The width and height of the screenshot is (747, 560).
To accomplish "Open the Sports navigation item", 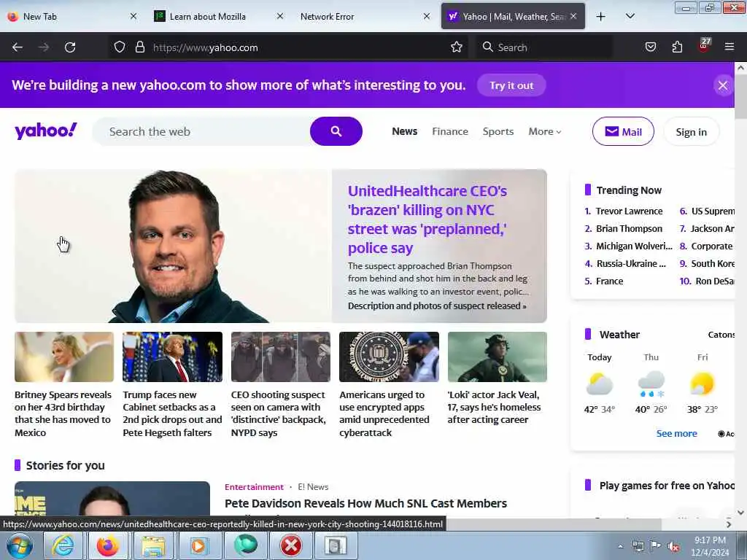I will [x=498, y=131].
